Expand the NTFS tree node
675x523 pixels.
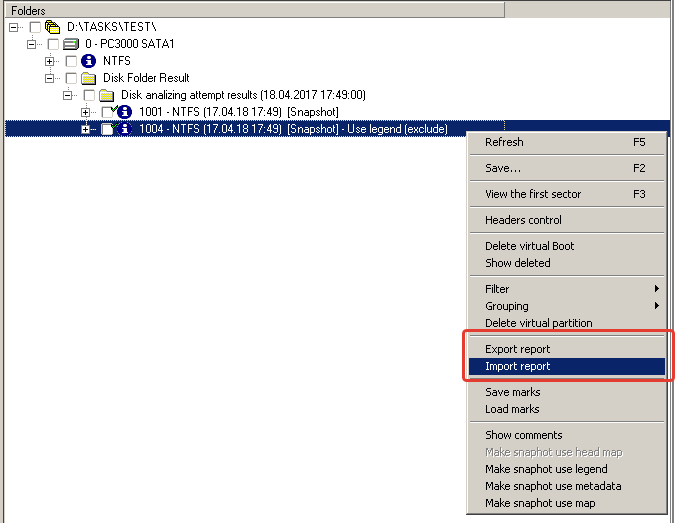point(49,61)
